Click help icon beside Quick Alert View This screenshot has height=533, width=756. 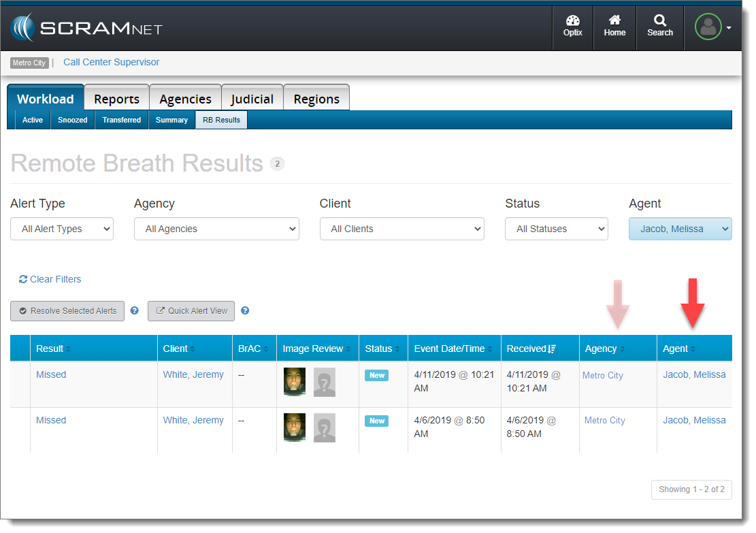[x=245, y=310]
